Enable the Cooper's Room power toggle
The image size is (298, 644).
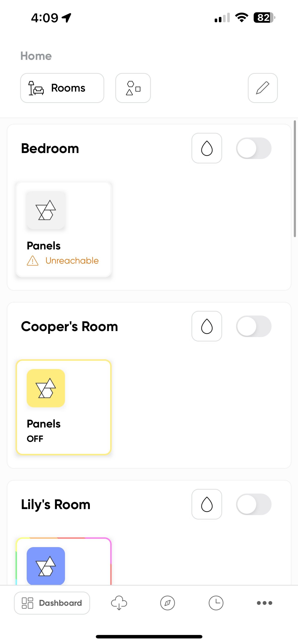click(x=254, y=326)
